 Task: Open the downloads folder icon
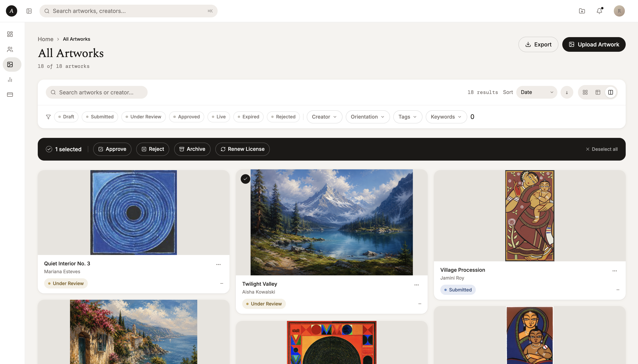(582, 11)
